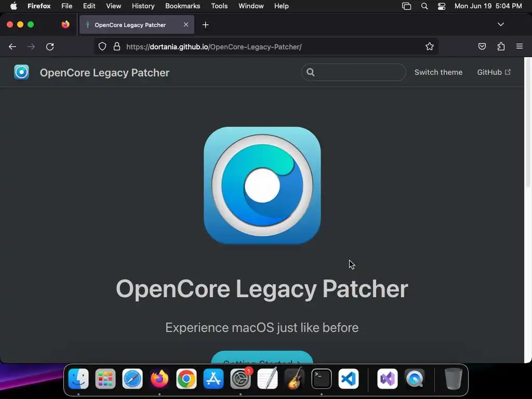The width and height of the screenshot is (532, 399).
Task: Open the Firefox extensions puzzle icon
Action: (x=501, y=46)
